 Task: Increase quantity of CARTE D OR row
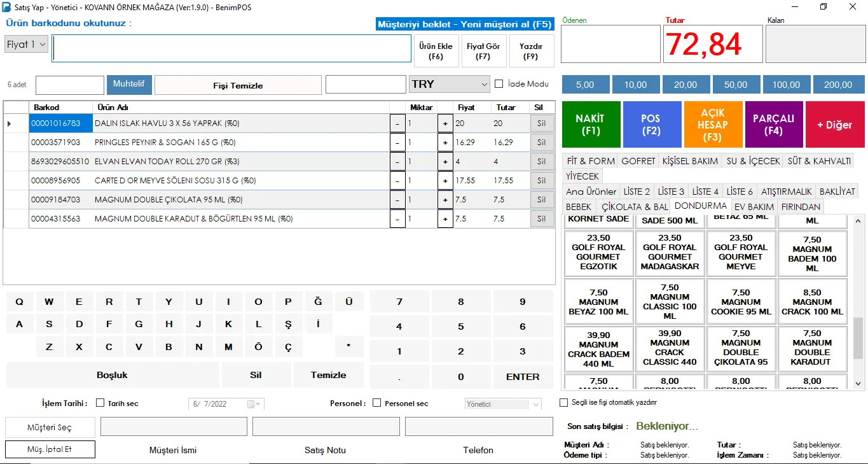445,181
